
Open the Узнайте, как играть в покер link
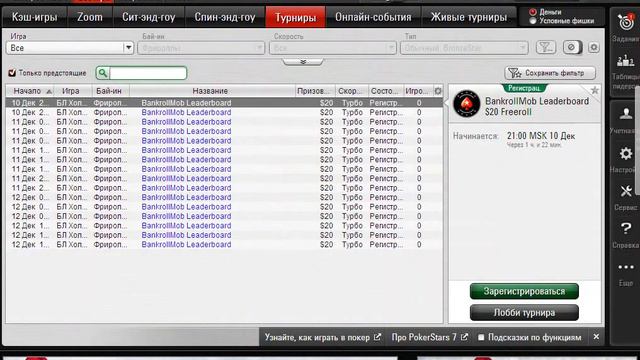(322, 337)
